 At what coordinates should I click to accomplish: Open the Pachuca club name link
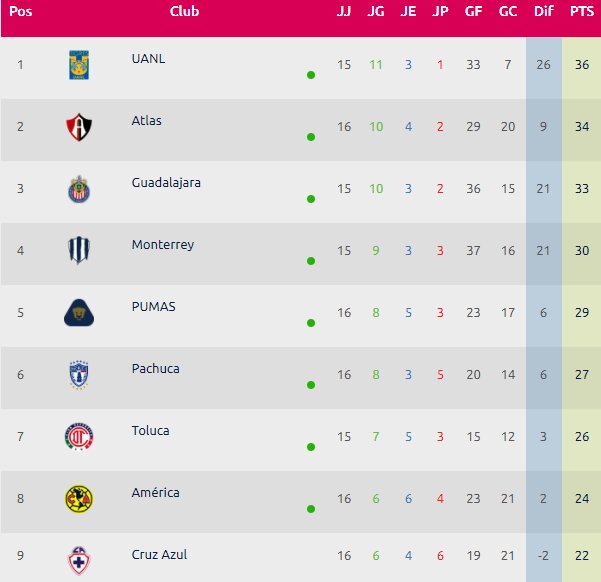point(155,368)
